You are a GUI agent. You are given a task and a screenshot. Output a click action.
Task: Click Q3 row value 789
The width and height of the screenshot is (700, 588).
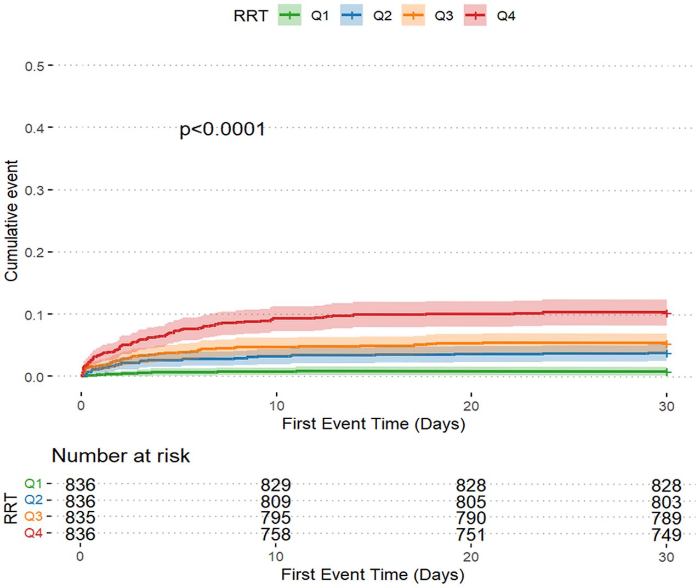tap(667, 518)
